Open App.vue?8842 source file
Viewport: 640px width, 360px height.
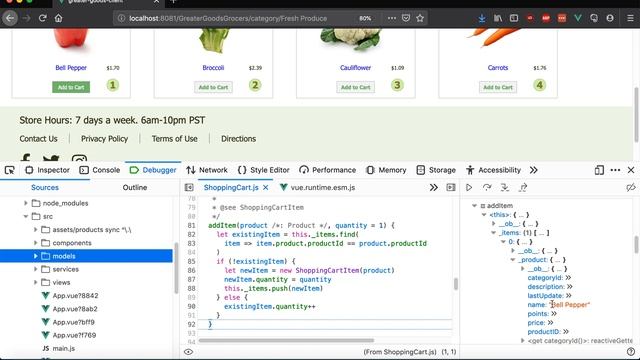[75, 296]
